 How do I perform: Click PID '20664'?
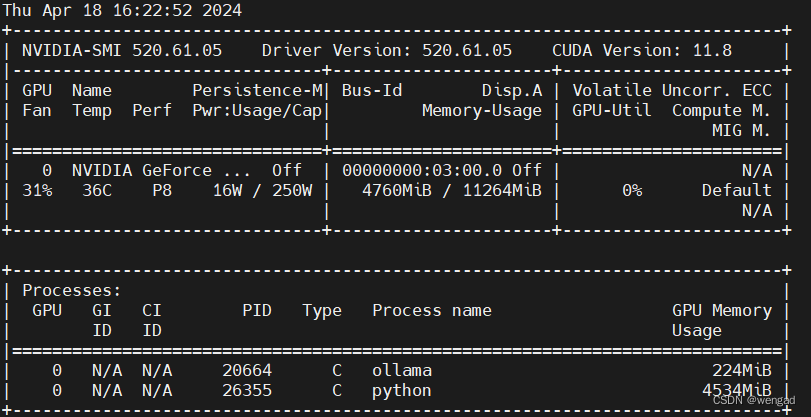(x=247, y=371)
